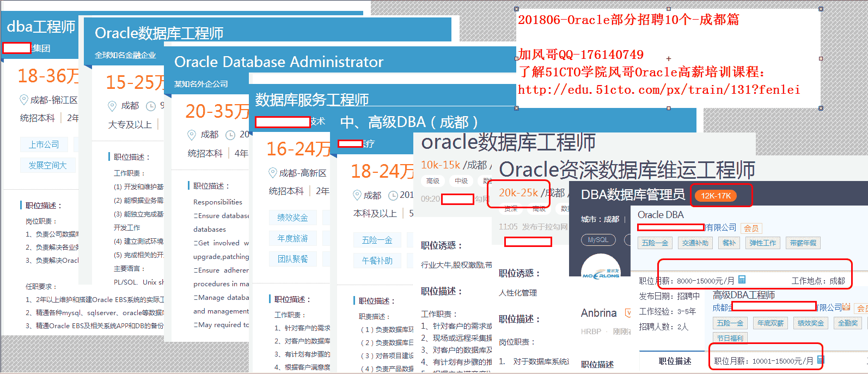Select the 发展空间大 tag

(47, 165)
